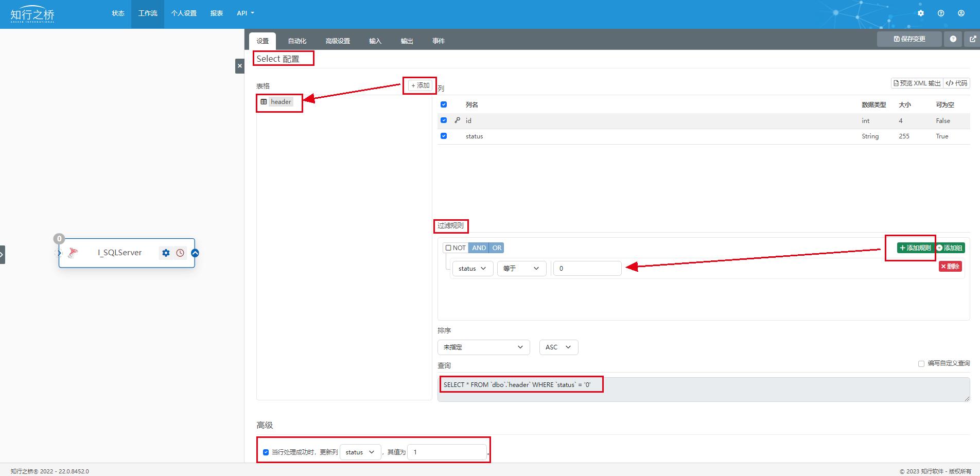Open the update column status dropdown
The height and width of the screenshot is (476, 980).
click(360, 452)
